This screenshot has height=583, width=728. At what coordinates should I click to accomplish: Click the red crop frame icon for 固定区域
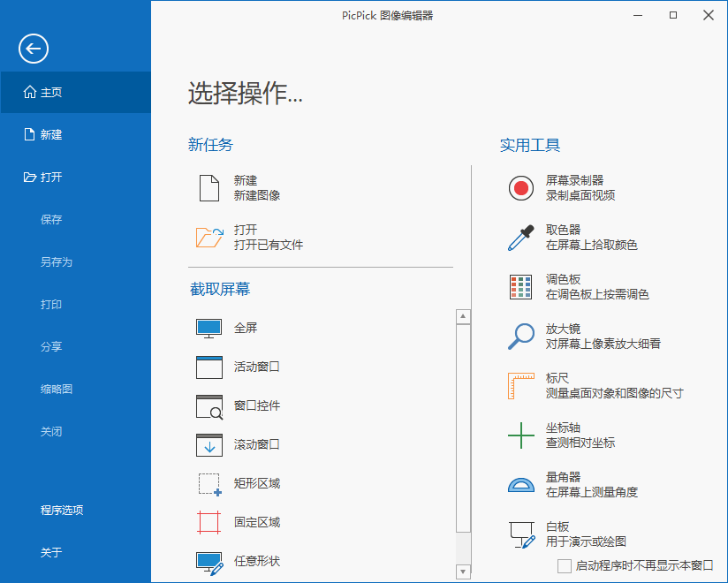click(209, 522)
